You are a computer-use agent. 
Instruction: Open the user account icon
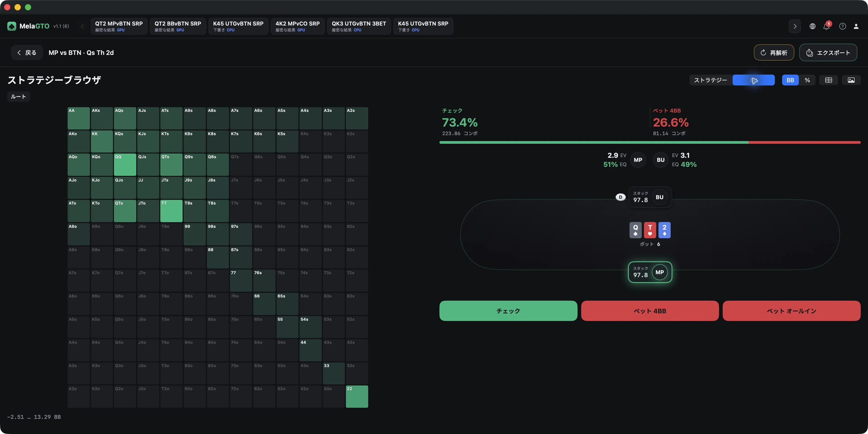[x=856, y=26]
